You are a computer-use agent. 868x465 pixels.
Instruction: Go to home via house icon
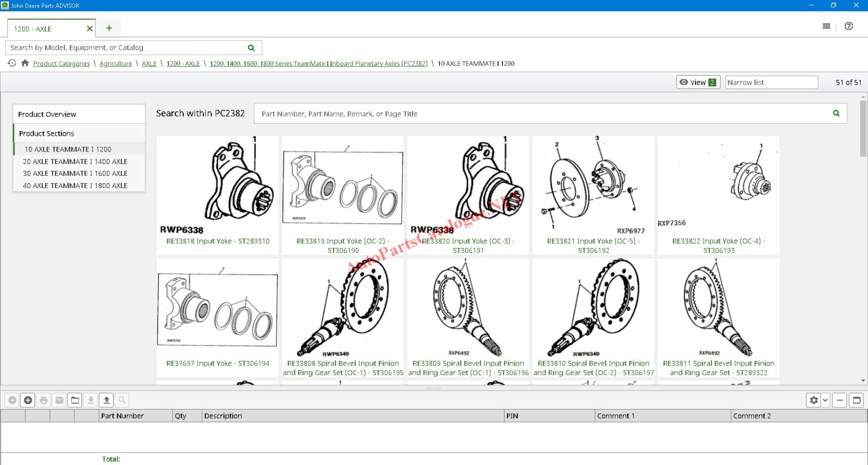tap(25, 63)
